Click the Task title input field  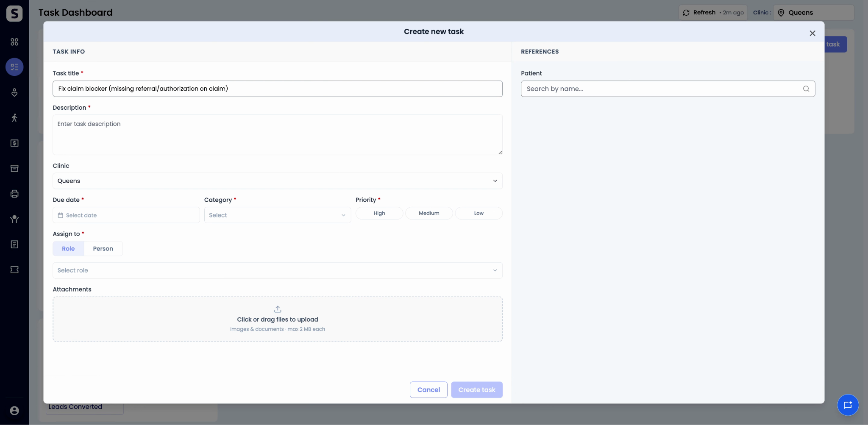(278, 89)
